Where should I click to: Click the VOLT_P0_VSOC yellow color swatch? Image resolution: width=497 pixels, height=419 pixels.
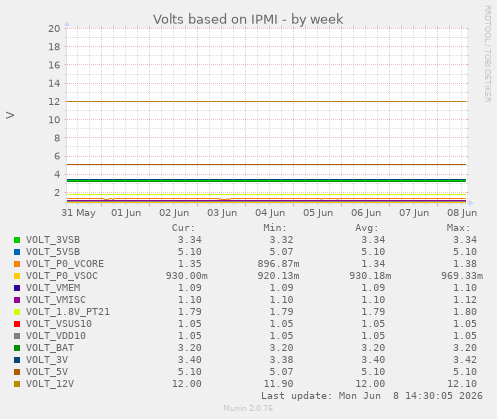(x=17, y=276)
